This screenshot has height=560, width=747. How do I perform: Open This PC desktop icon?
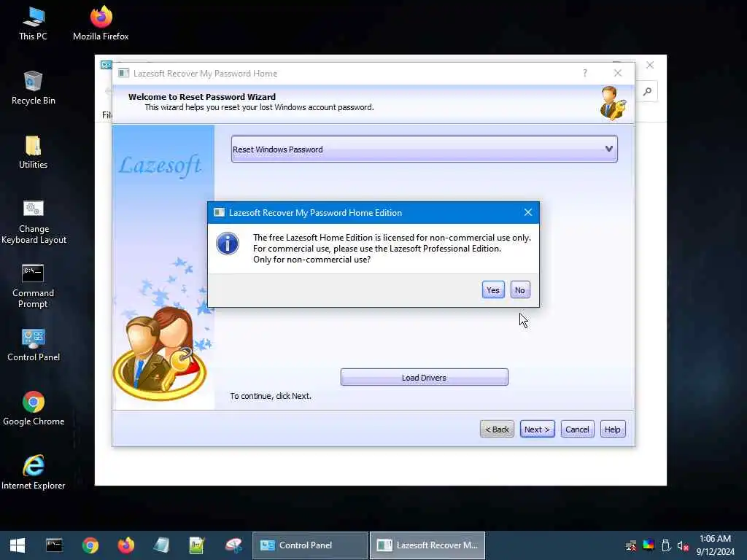[x=34, y=24]
